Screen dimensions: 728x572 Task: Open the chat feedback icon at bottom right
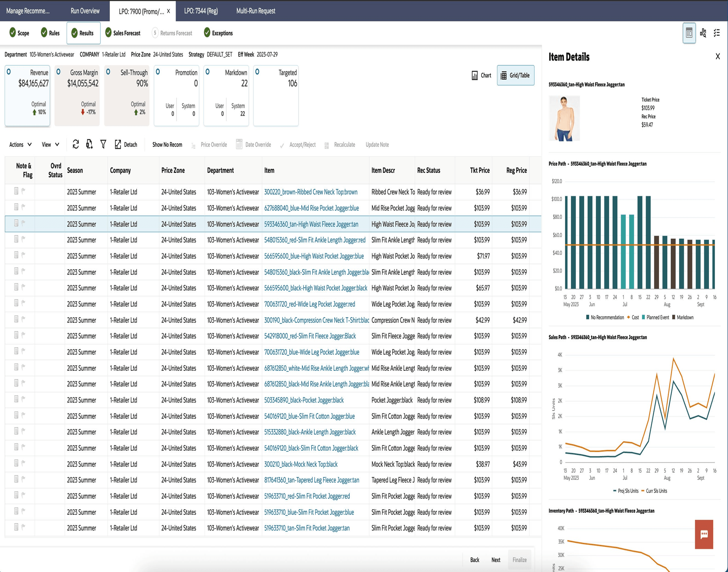coord(704,535)
